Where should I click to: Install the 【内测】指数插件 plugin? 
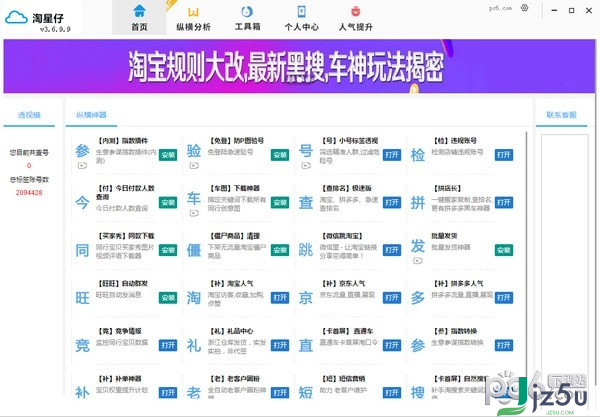click(168, 155)
